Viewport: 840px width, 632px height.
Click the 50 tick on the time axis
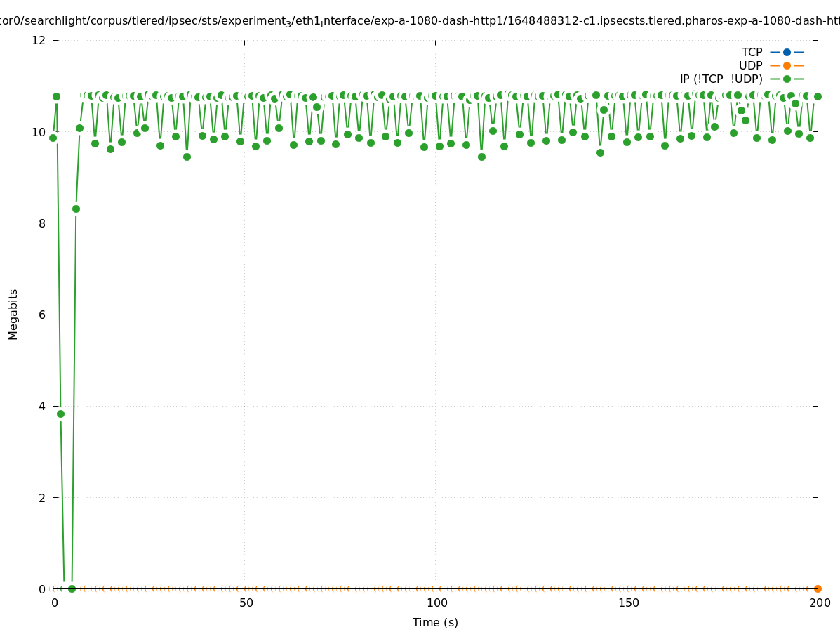(246, 603)
